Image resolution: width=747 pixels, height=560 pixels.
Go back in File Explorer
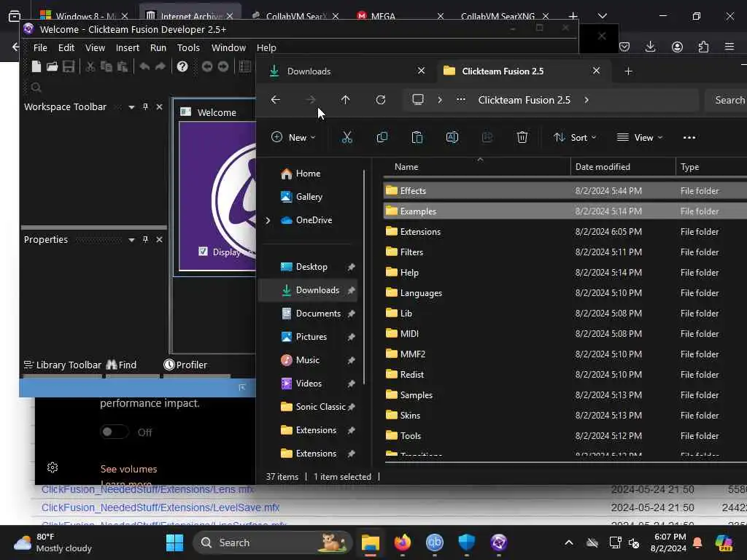[x=275, y=99]
